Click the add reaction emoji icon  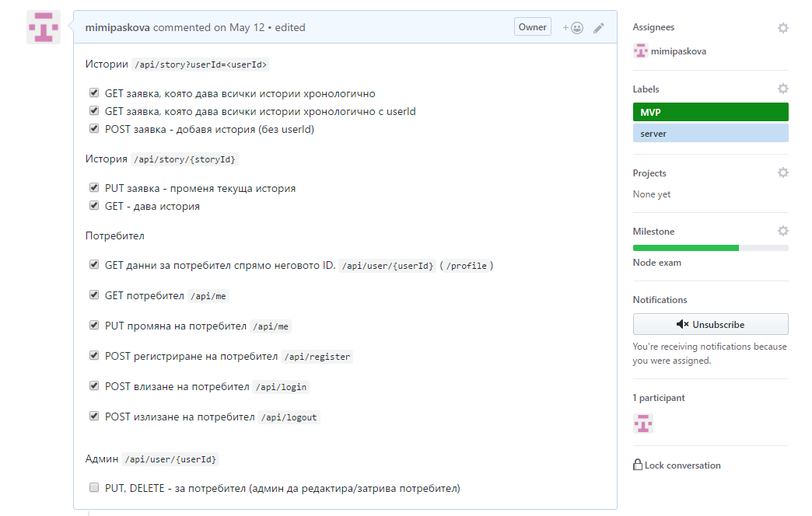[x=573, y=27]
